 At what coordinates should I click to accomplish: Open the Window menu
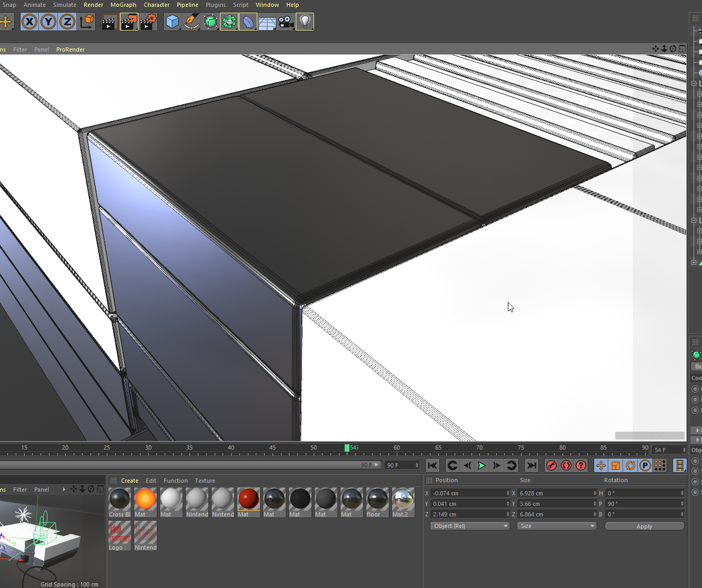coord(267,5)
